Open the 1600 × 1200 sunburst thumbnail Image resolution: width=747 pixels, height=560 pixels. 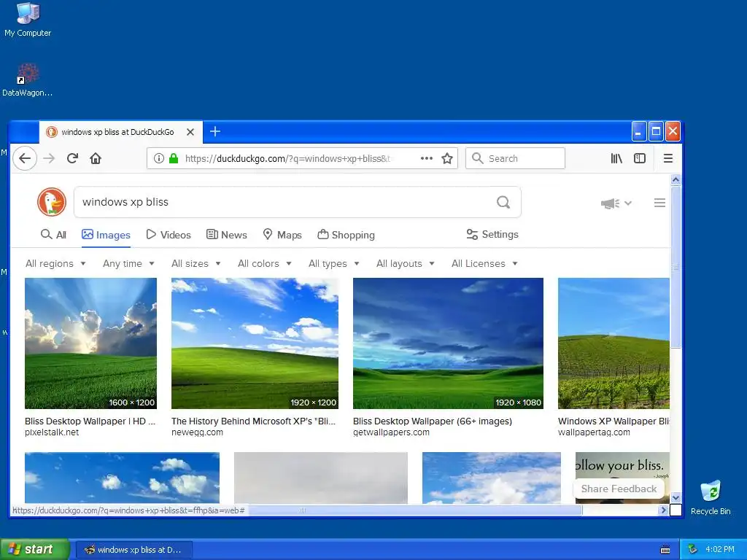tap(90, 343)
